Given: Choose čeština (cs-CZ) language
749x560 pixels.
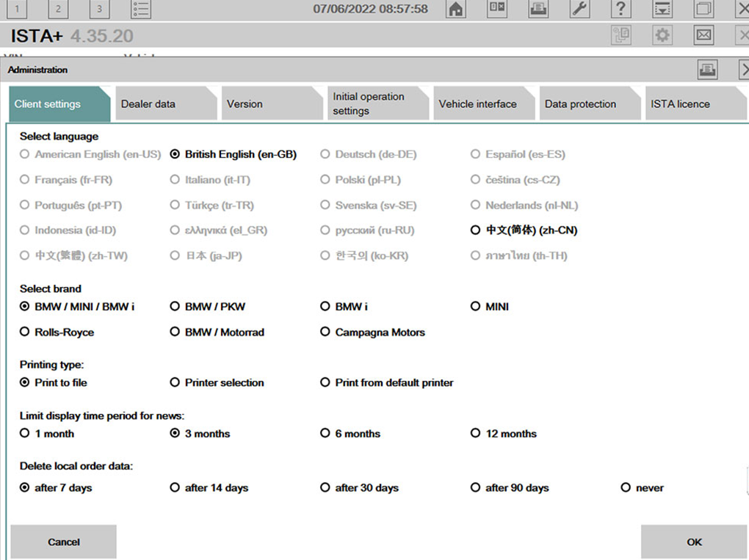Looking at the screenshot, I should (x=515, y=180).
